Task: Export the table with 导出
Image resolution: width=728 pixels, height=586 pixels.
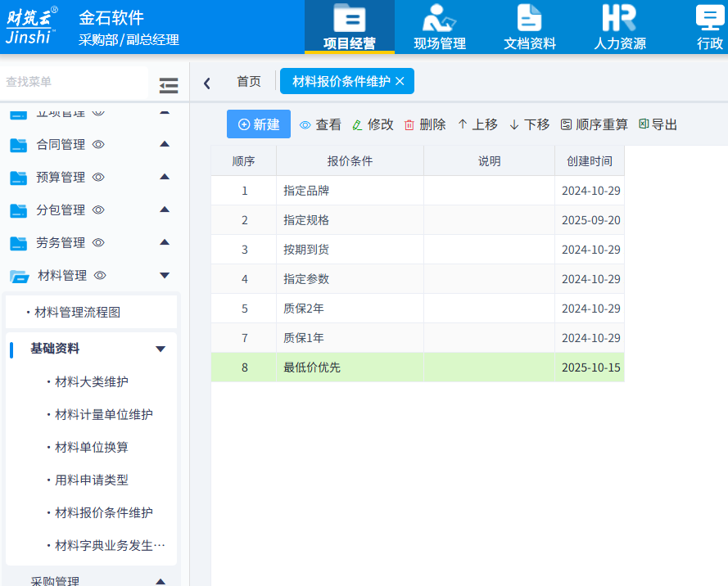Action: coord(658,124)
